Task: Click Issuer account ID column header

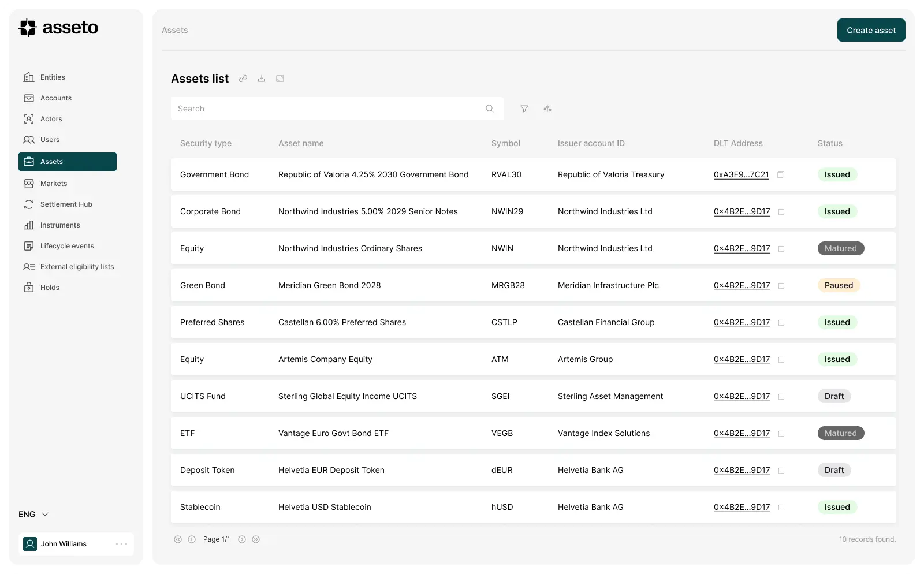Action: tap(591, 143)
